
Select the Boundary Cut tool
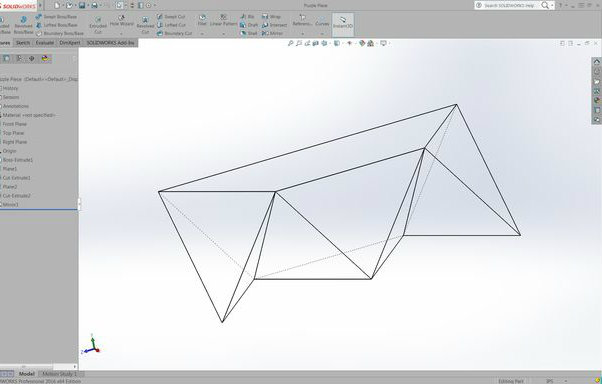[174, 33]
